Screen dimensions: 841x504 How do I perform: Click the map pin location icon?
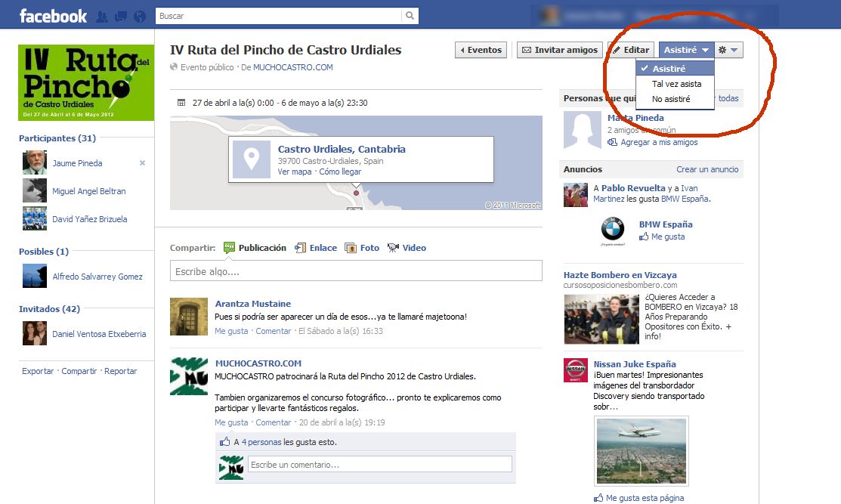click(x=252, y=159)
